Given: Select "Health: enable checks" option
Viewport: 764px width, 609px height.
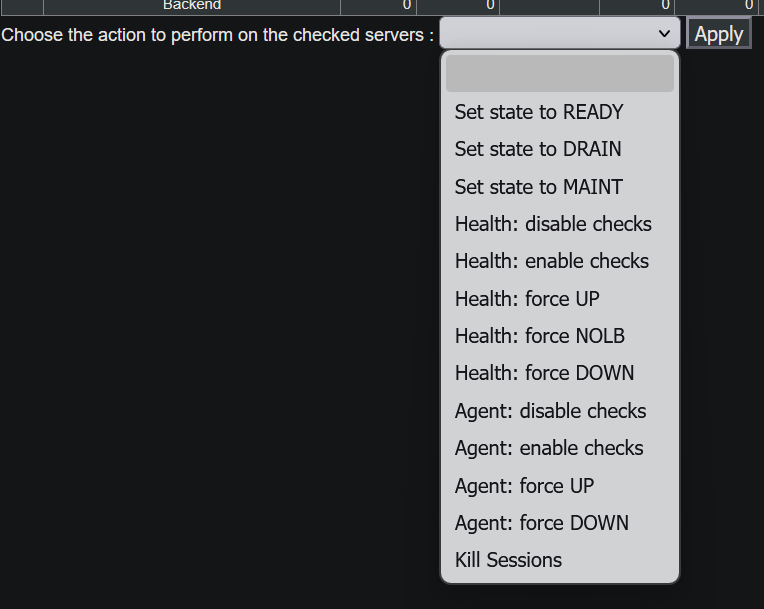Looking at the screenshot, I should click(552, 261).
